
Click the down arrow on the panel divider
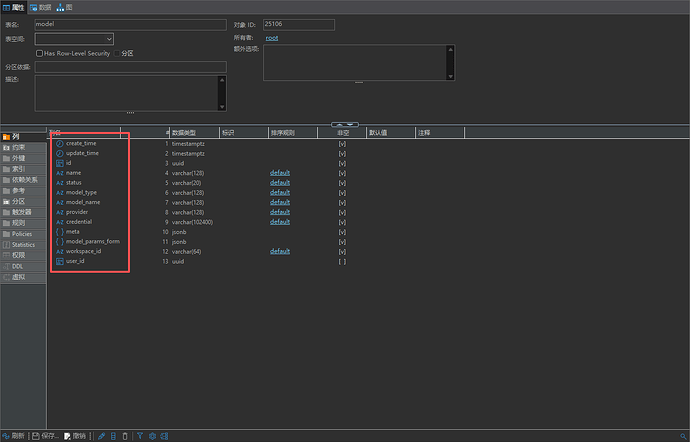coord(350,125)
